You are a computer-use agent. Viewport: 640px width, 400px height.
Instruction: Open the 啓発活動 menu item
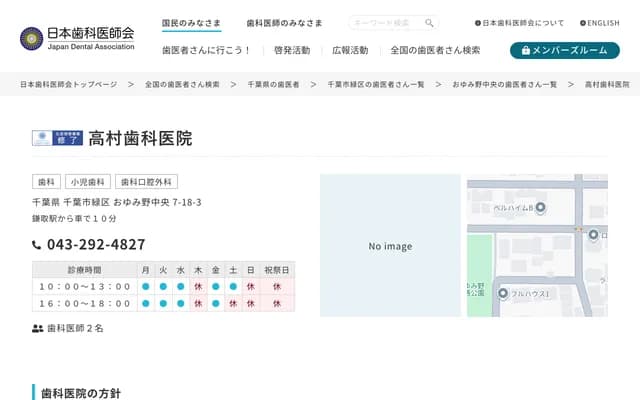[x=291, y=50]
